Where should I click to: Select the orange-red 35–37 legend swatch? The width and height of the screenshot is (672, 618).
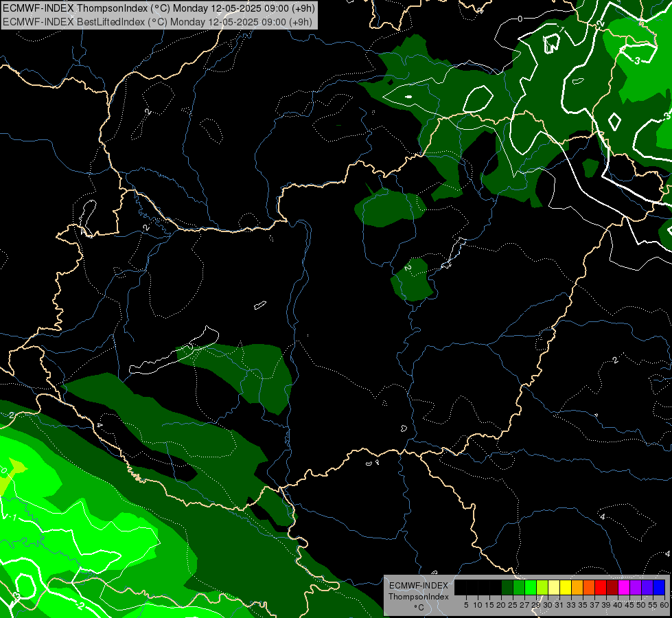589,587
